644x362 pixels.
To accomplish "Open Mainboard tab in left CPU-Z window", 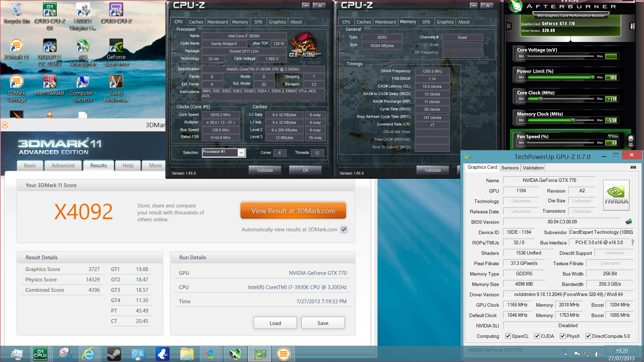I will (x=217, y=22).
